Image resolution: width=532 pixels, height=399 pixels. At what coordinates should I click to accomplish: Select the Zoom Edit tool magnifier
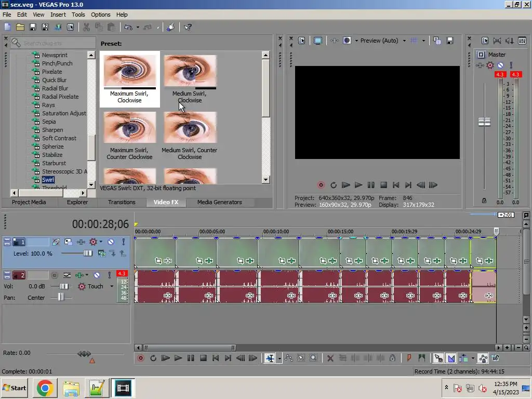(313, 358)
